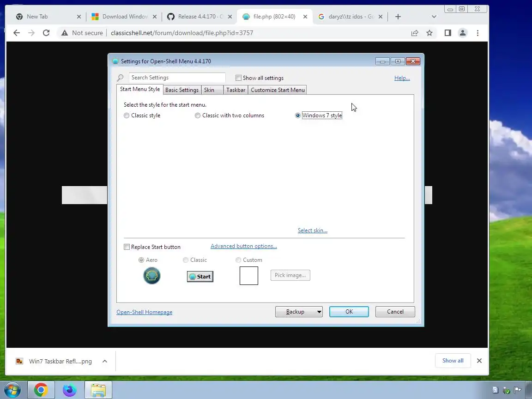
Task: Open the Chrome side panel icon
Action: (x=448, y=33)
